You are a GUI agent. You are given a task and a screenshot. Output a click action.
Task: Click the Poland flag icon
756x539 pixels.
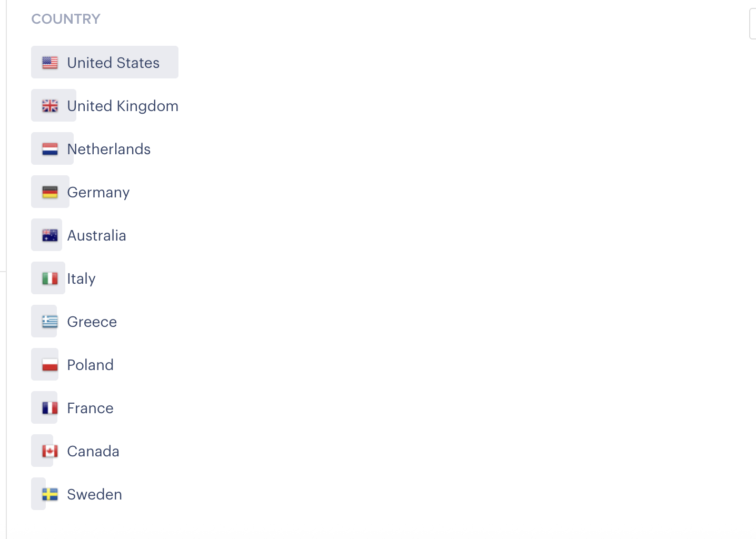50,365
